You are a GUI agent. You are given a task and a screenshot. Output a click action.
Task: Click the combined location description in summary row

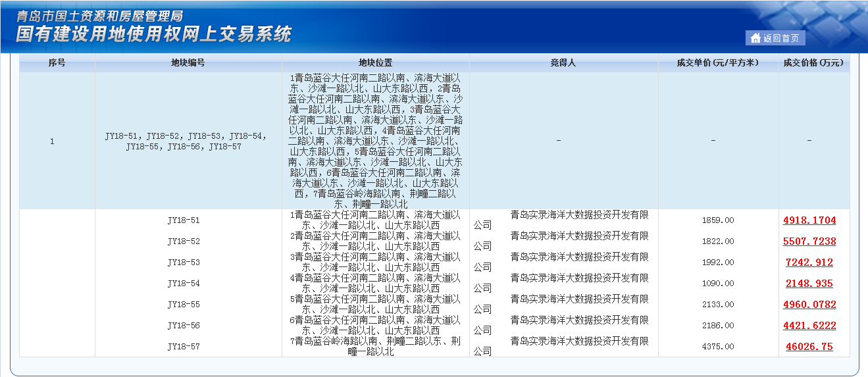(x=376, y=141)
